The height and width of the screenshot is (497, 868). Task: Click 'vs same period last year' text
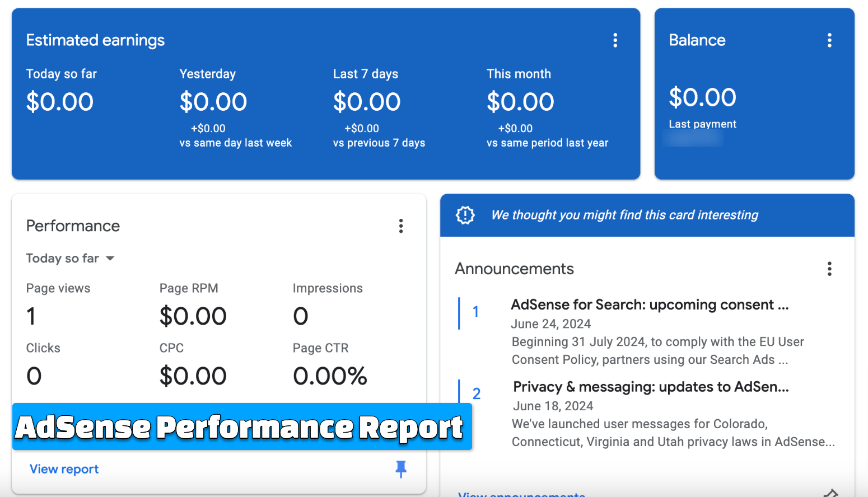pyautogui.click(x=547, y=143)
